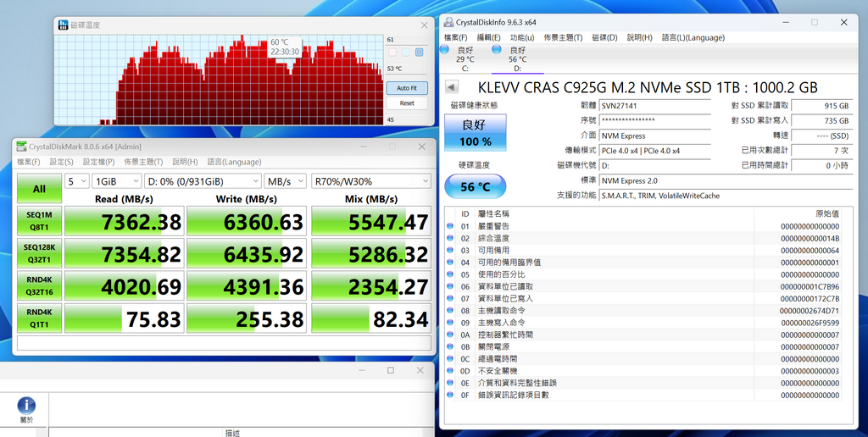Click the 磁碟溫度 window title icon
868x437 pixels.
click(x=62, y=25)
